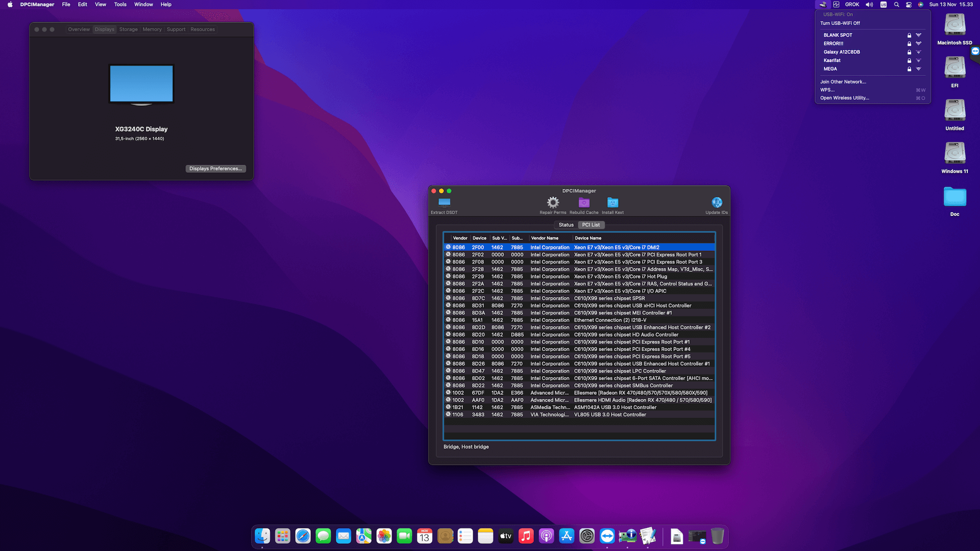Open Spotlight search from the menu bar
Image resolution: width=980 pixels, height=551 pixels.
896,4
